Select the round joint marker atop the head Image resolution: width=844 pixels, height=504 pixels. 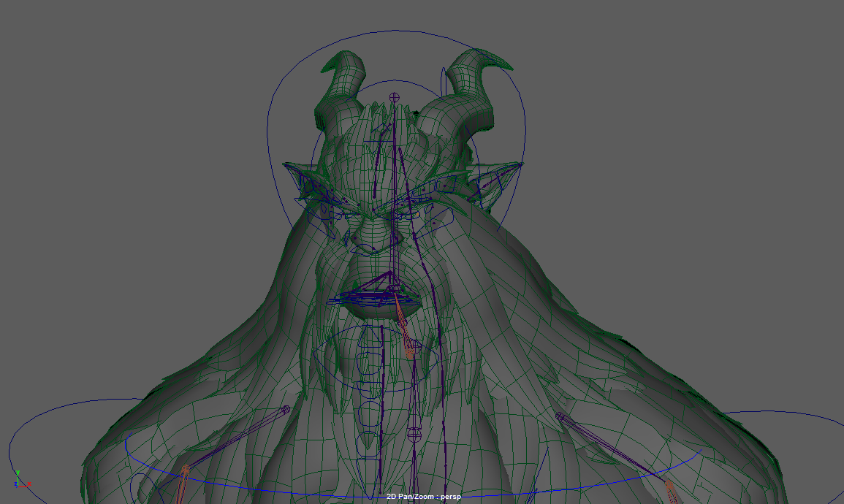click(x=395, y=96)
